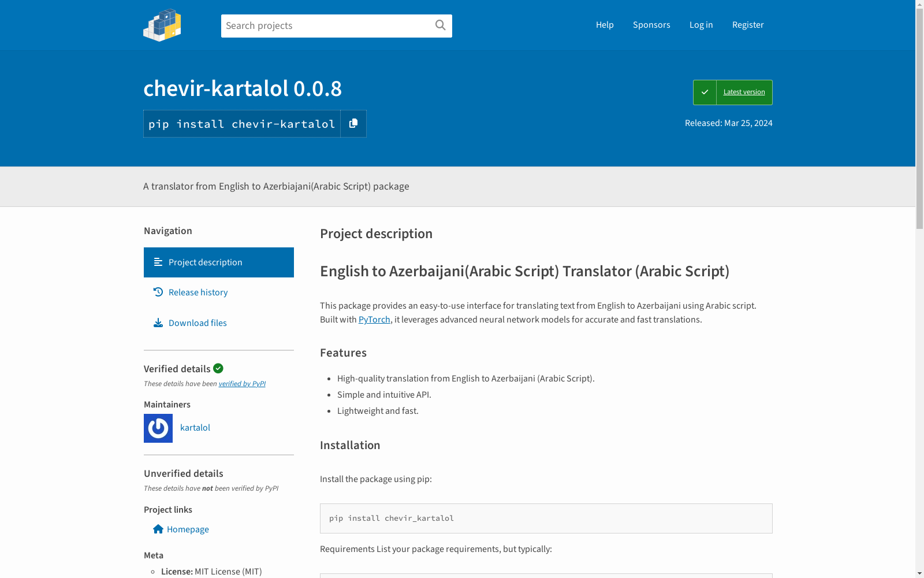
Task: Open the Help page
Action: (605, 25)
